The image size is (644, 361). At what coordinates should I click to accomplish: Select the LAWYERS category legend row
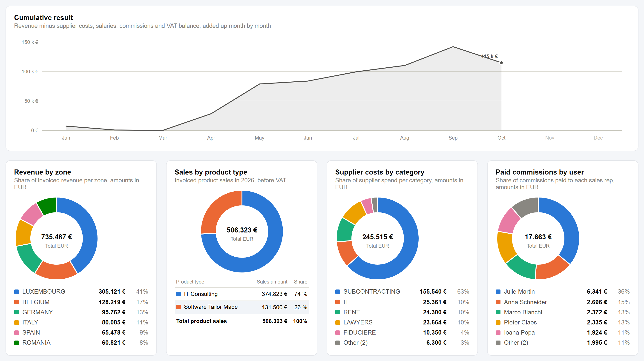(402, 323)
